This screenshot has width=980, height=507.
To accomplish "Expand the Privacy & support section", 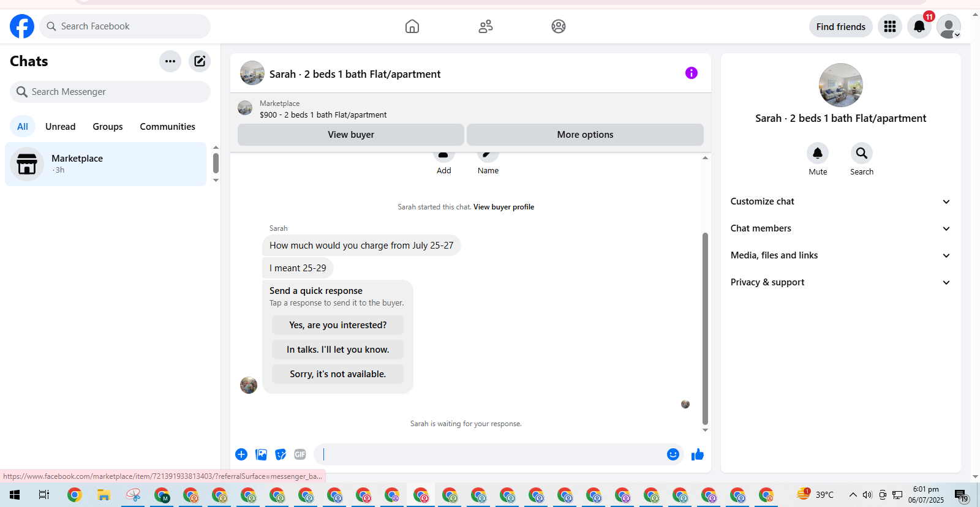I will [840, 282].
